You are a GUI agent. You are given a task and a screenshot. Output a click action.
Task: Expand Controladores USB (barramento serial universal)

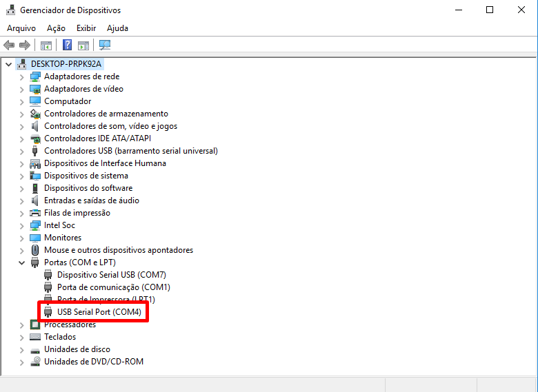(21, 152)
